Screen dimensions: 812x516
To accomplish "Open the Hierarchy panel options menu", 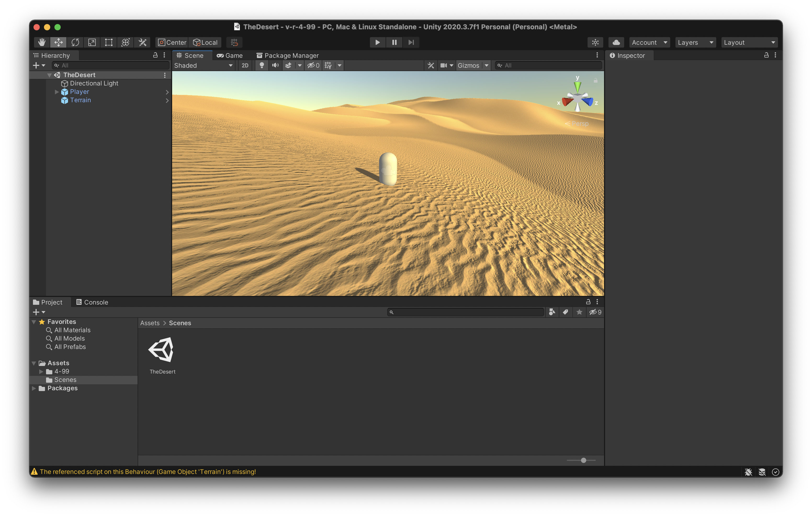I will (x=165, y=55).
